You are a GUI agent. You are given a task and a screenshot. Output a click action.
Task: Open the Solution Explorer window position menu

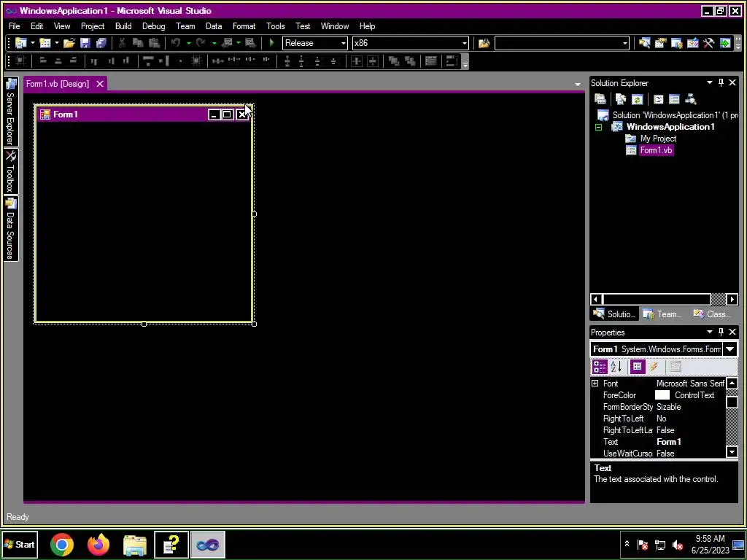(709, 83)
